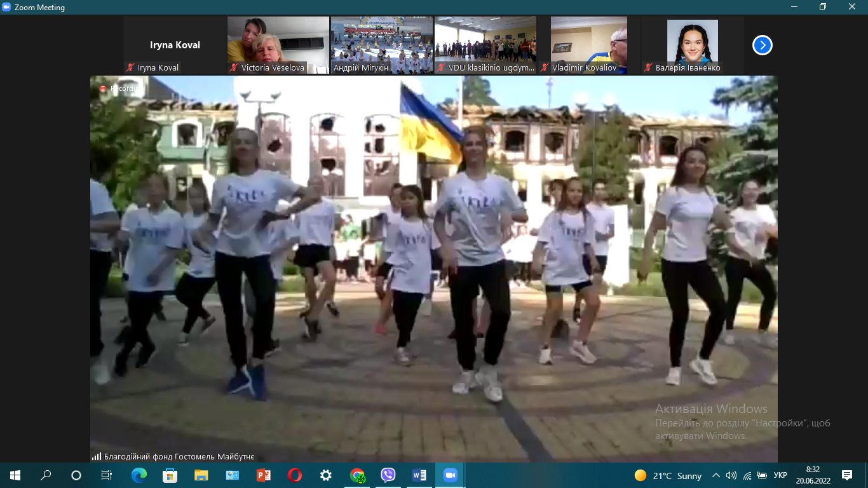
Task: Click Валерія Іваненко's participant tile
Action: coord(692,45)
